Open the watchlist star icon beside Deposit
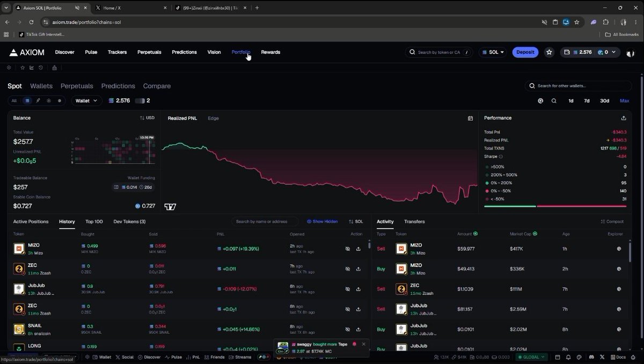Viewport: 644px width, 364px height. tap(549, 52)
